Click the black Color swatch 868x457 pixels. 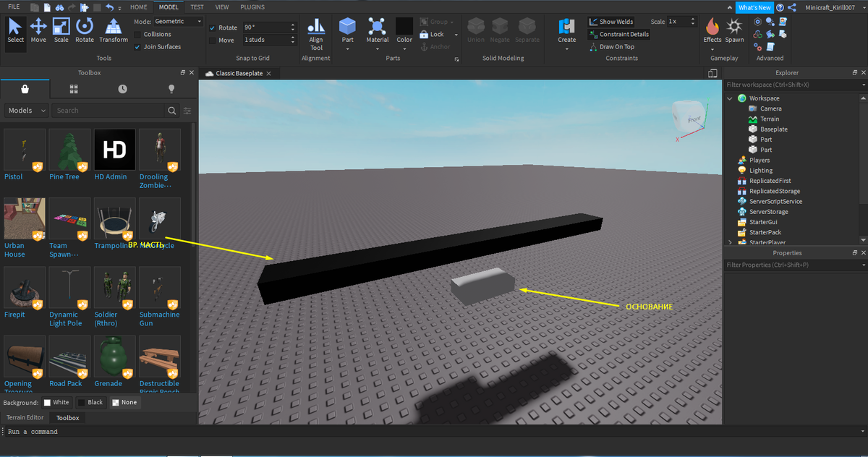pos(404,27)
